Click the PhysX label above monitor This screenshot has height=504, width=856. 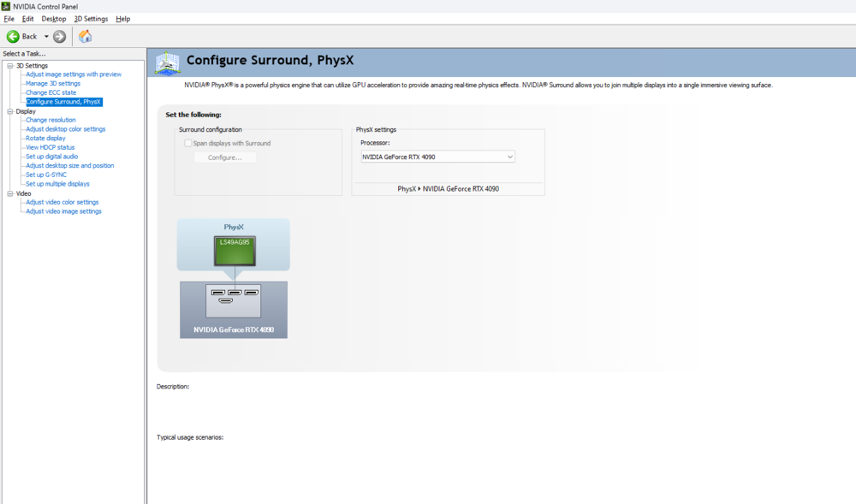point(234,227)
